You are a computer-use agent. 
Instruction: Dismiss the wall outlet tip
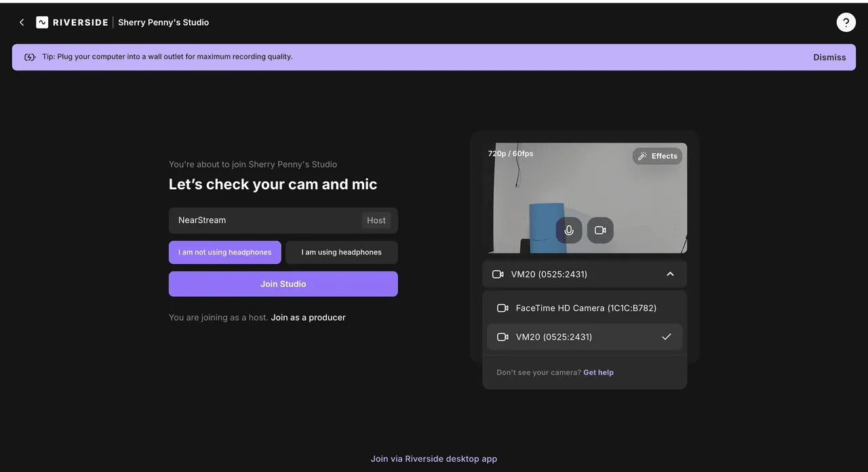829,58
